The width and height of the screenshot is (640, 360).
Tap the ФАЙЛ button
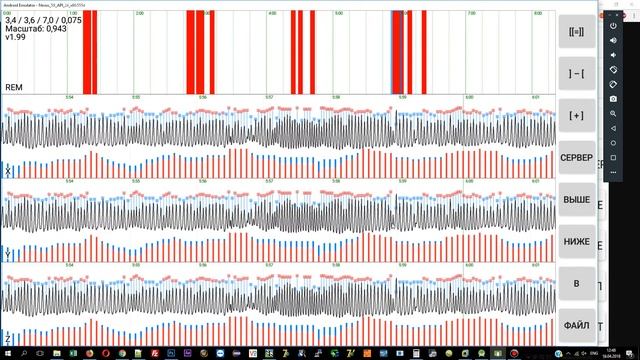point(577,325)
